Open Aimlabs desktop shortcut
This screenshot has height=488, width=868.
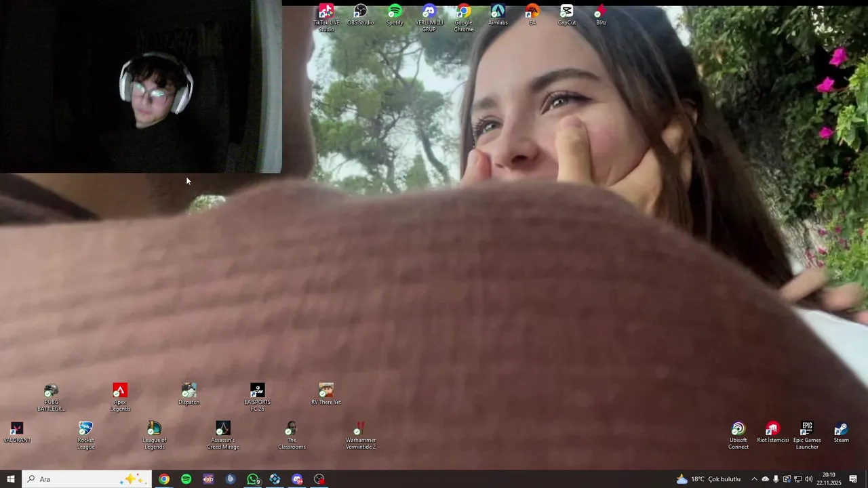pyautogui.click(x=498, y=15)
